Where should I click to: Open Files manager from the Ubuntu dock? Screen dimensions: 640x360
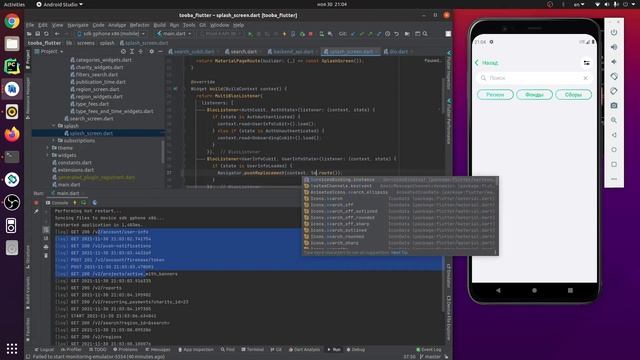coord(12,43)
